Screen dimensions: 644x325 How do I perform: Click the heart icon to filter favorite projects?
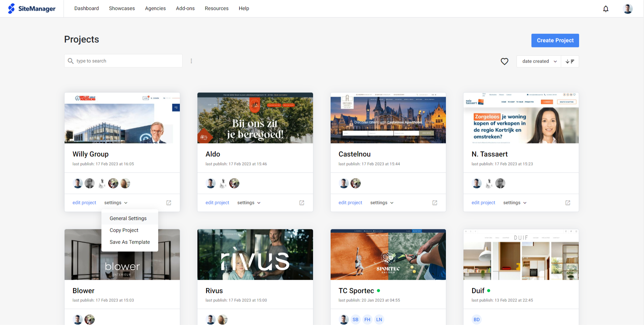pyautogui.click(x=504, y=61)
